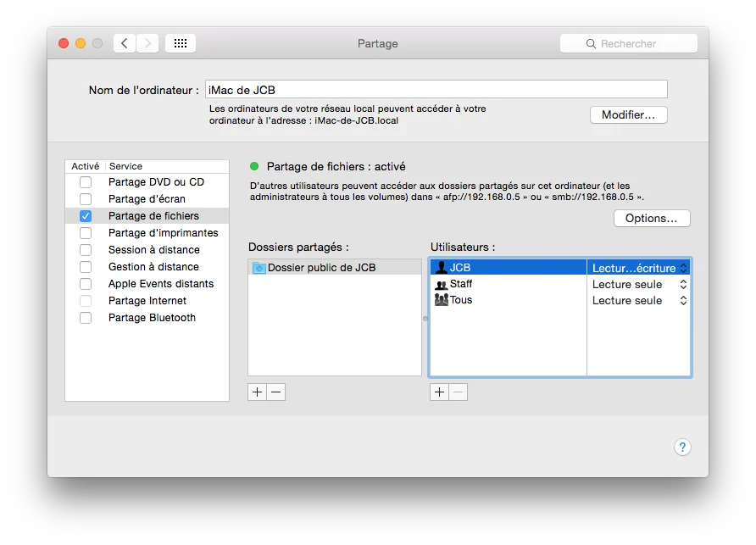The width and height of the screenshot is (756, 545).
Task: Minimize the window with the yellow button
Action: coord(81,43)
